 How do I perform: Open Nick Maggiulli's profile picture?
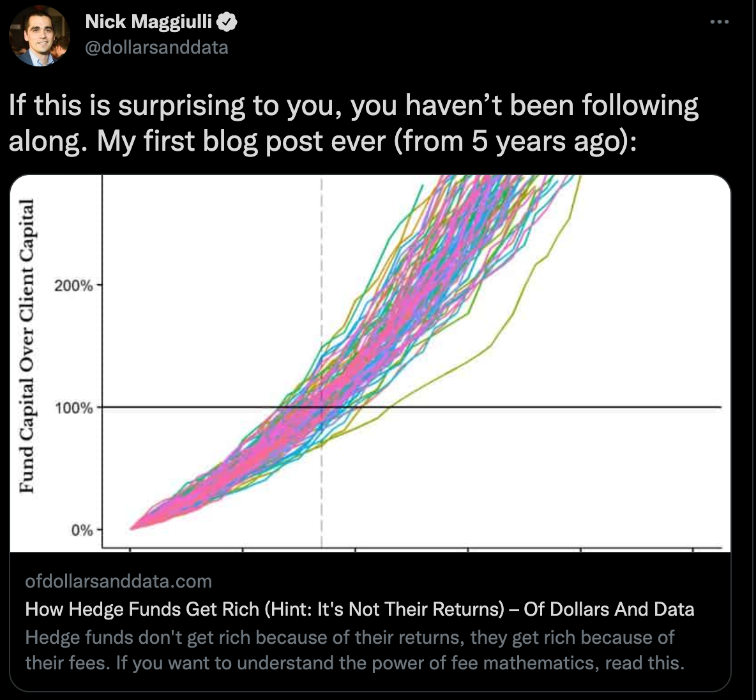(40, 36)
